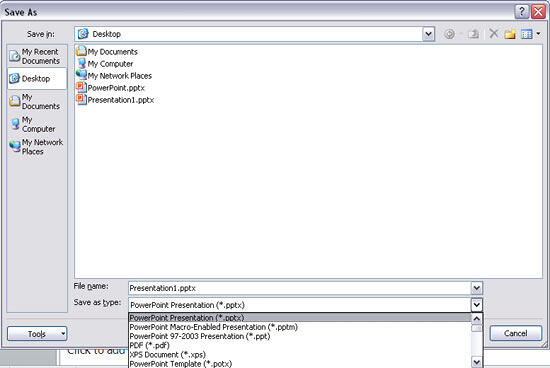This screenshot has height=368, width=550.
Task: Collapse the Save as type dropdown arrow
Action: point(476,305)
